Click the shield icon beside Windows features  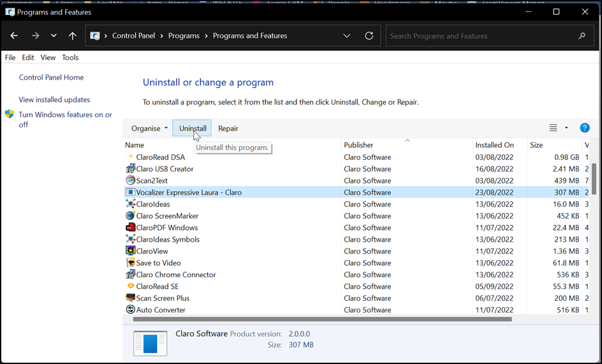click(9, 114)
